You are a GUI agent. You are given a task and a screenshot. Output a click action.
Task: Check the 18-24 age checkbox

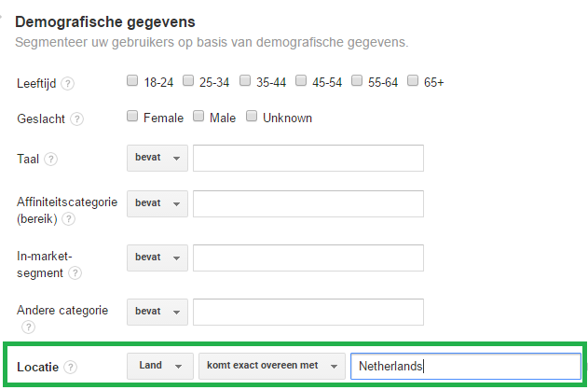click(132, 80)
